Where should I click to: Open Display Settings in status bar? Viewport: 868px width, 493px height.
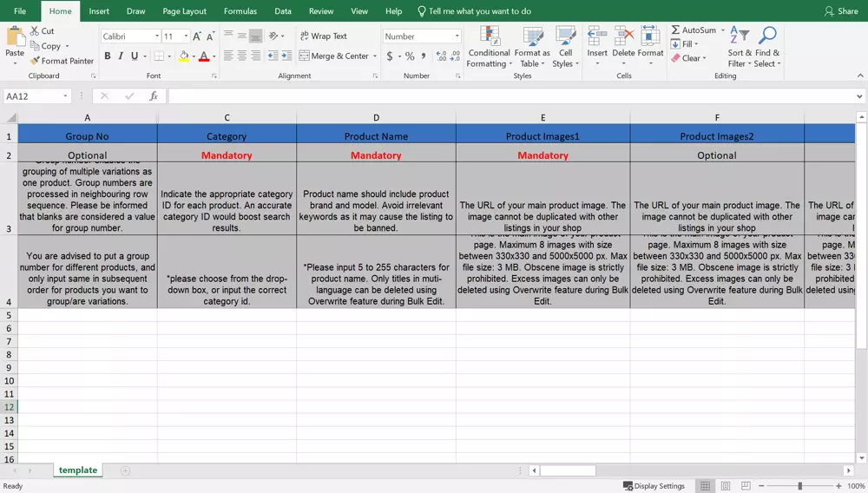654,486
